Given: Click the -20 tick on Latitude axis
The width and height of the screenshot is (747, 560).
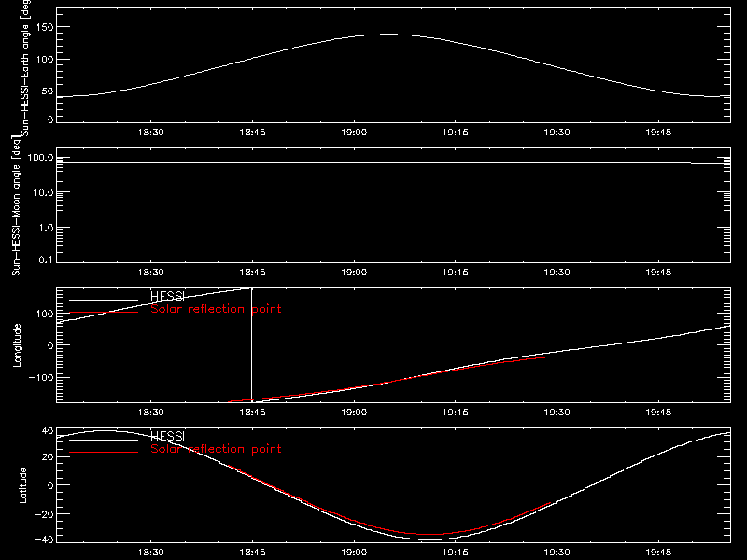Looking at the screenshot, I should tap(44, 514).
